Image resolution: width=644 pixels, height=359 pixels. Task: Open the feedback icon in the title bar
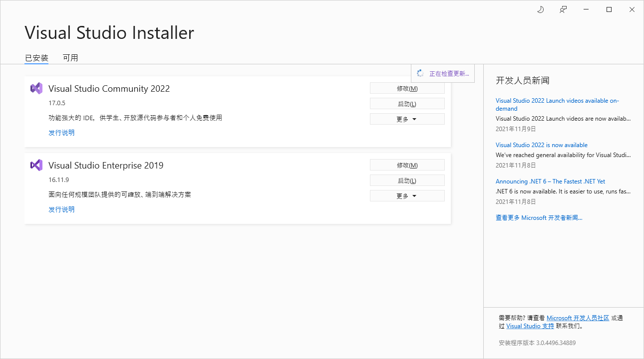click(x=563, y=9)
